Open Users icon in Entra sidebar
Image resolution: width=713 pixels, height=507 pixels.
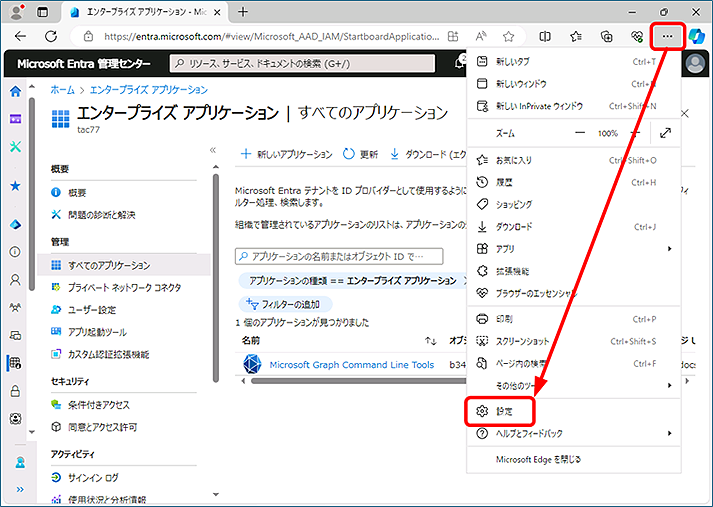click(x=15, y=279)
